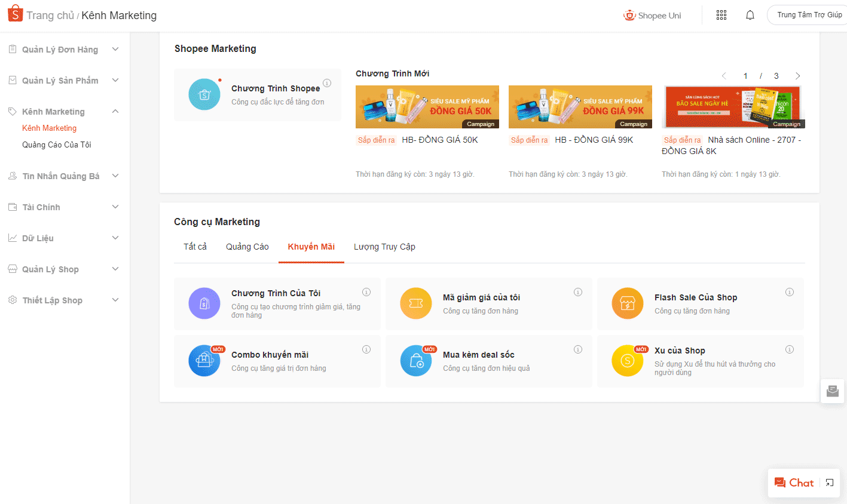This screenshot has height=504, width=847.
Task: Expand Tin Nhắn Quảng Bá chevron
Action: tap(115, 176)
